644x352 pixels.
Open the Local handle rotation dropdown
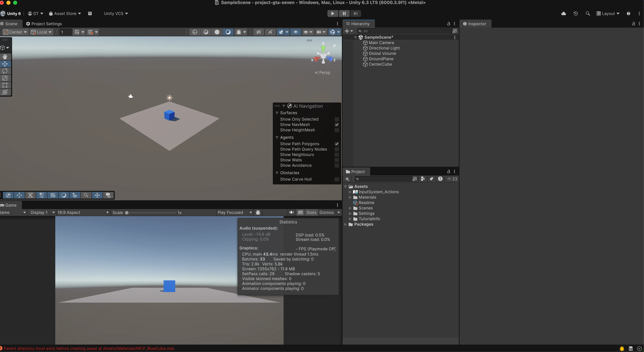click(41, 32)
